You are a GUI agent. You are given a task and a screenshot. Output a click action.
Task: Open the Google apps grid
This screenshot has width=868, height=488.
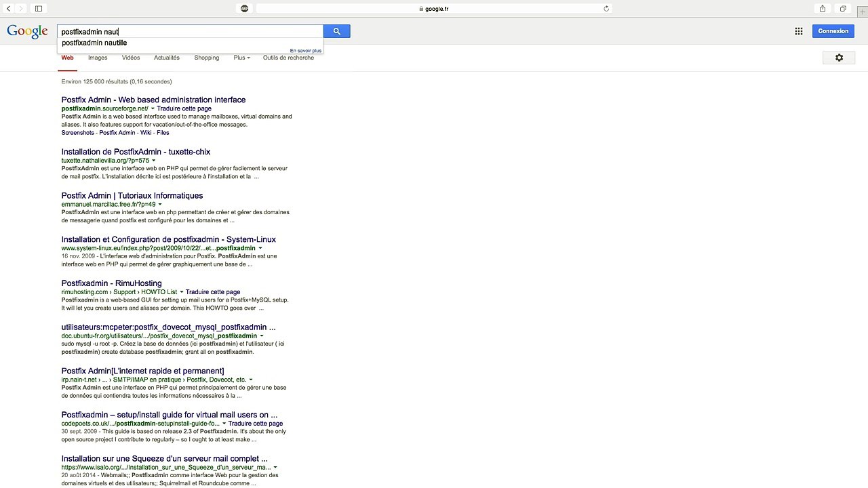[x=799, y=31]
